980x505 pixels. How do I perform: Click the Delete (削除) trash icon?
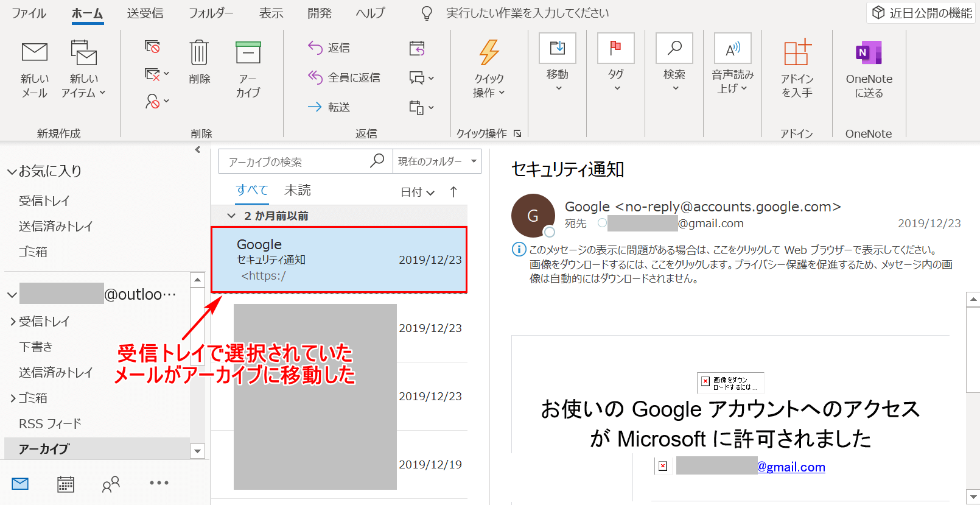coord(199,53)
